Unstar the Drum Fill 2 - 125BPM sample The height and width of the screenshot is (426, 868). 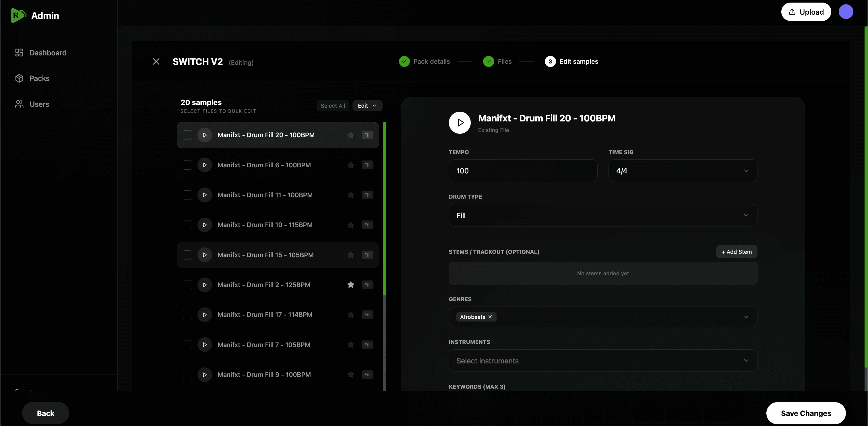coord(350,285)
